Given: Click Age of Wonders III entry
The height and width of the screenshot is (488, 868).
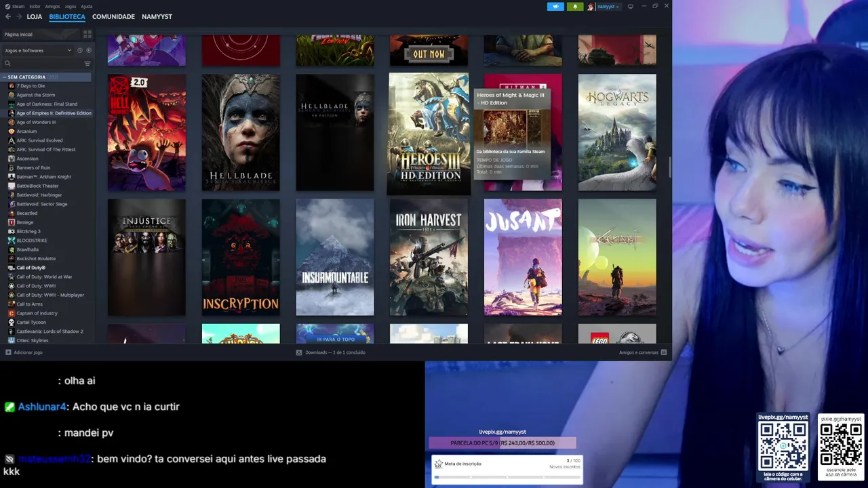Looking at the screenshot, I should point(36,122).
